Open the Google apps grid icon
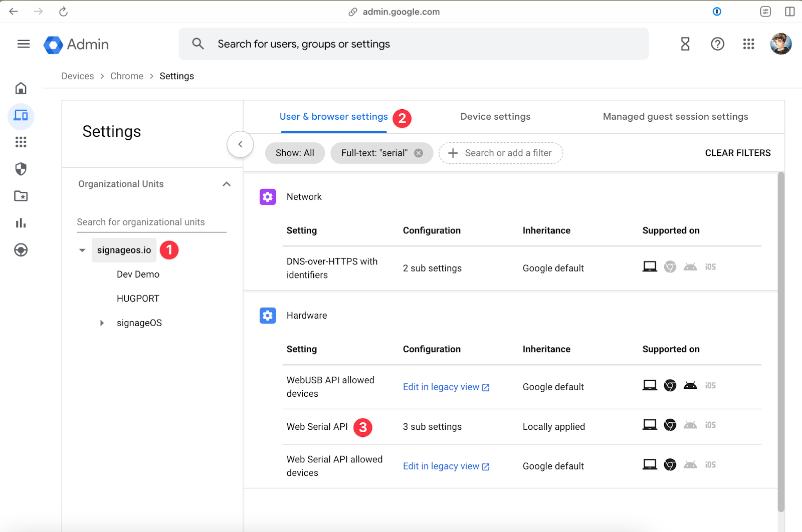802x532 pixels. [x=748, y=44]
